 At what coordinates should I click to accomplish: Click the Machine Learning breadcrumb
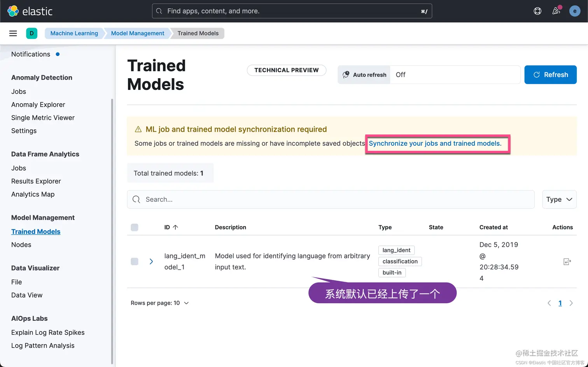tap(74, 33)
